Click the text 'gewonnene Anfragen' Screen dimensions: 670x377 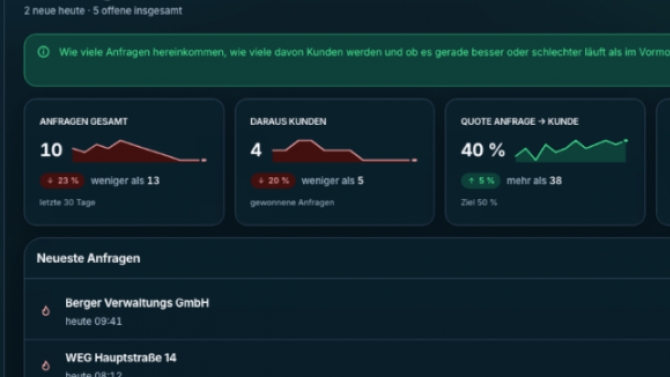coord(292,203)
